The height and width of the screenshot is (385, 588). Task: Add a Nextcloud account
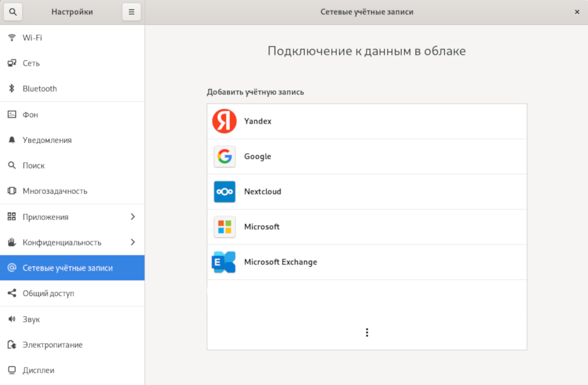pyautogui.click(x=263, y=192)
